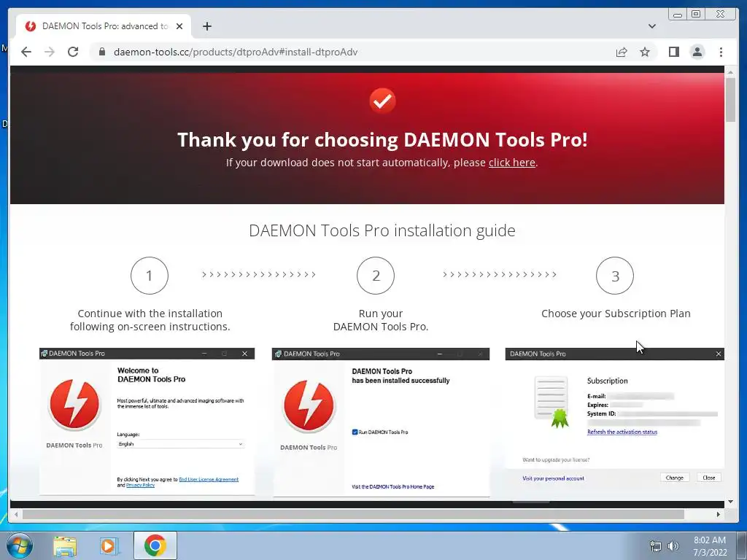Click 'Privacy Policy' link in installer screenshot
747x560 pixels.
pyautogui.click(x=140, y=485)
